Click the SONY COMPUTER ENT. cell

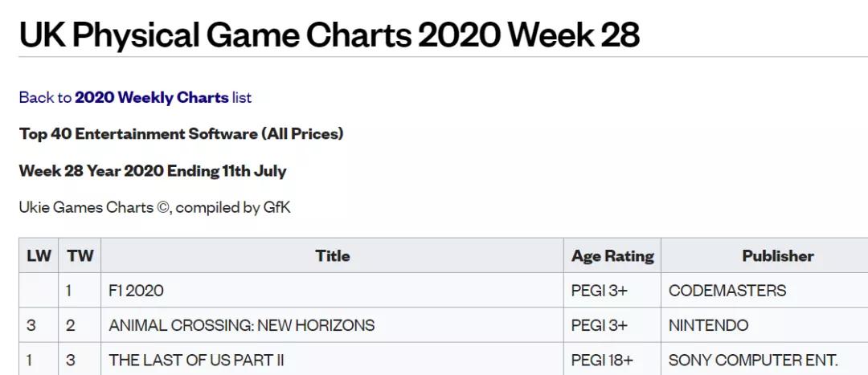pos(764,360)
